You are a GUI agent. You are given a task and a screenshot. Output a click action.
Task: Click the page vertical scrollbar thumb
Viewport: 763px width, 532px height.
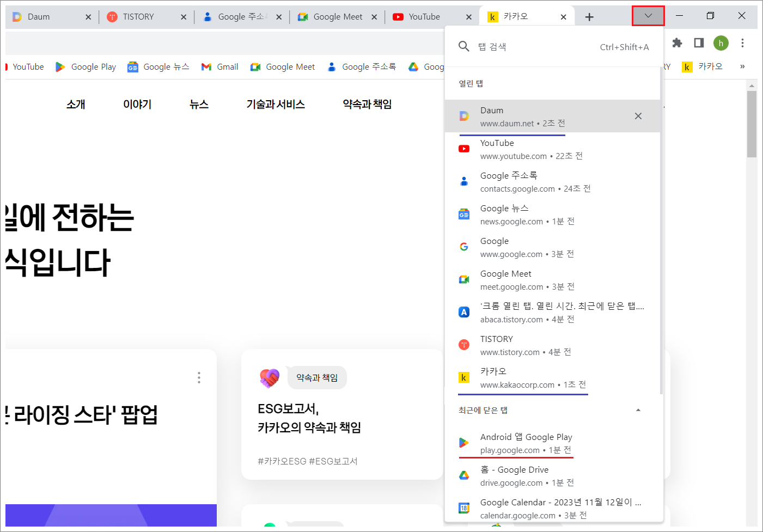pyautogui.click(x=752, y=124)
